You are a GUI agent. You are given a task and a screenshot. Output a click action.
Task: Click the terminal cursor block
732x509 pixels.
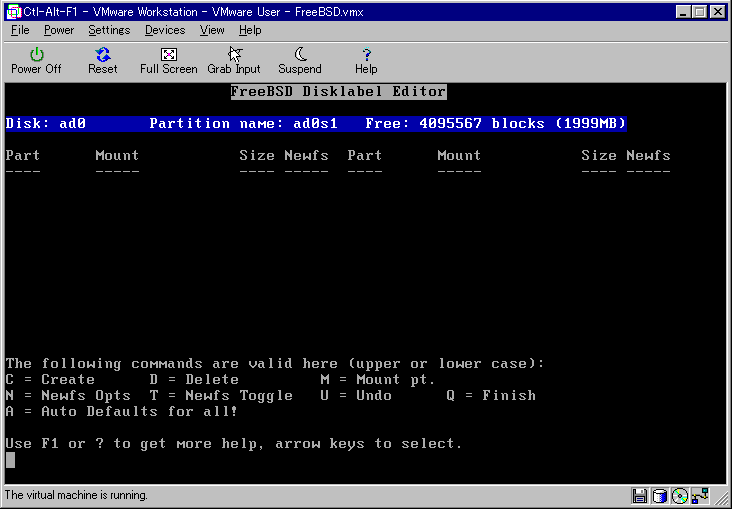10,460
